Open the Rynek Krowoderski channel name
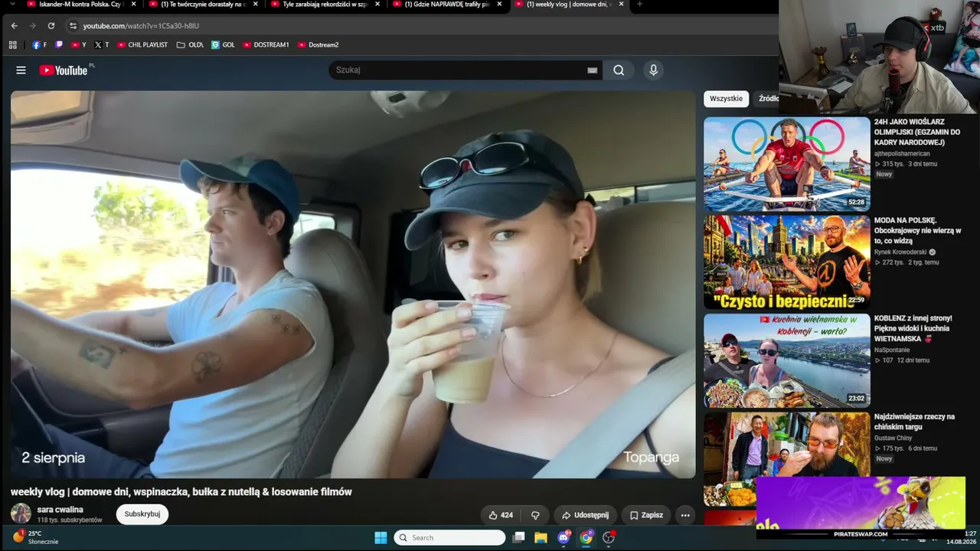 (x=900, y=252)
